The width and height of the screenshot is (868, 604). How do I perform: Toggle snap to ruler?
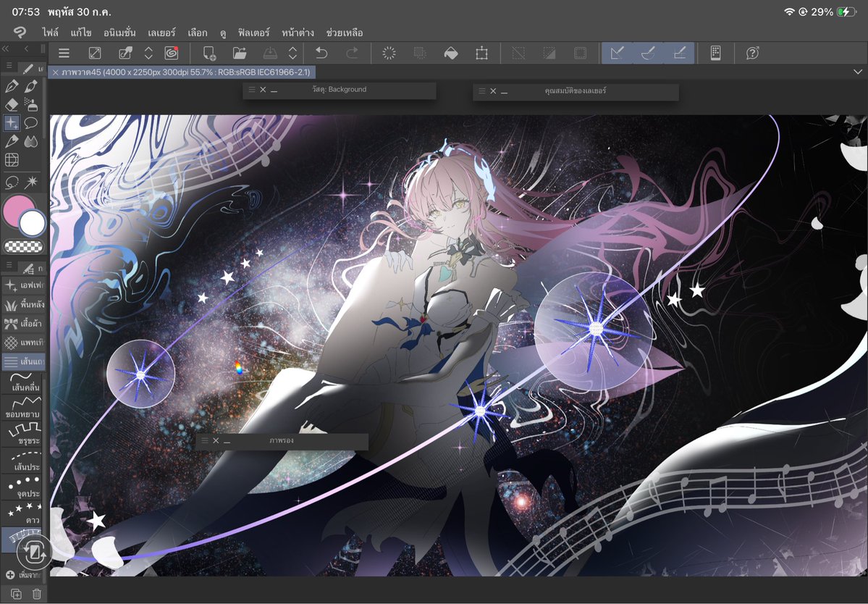(x=617, y=53)
